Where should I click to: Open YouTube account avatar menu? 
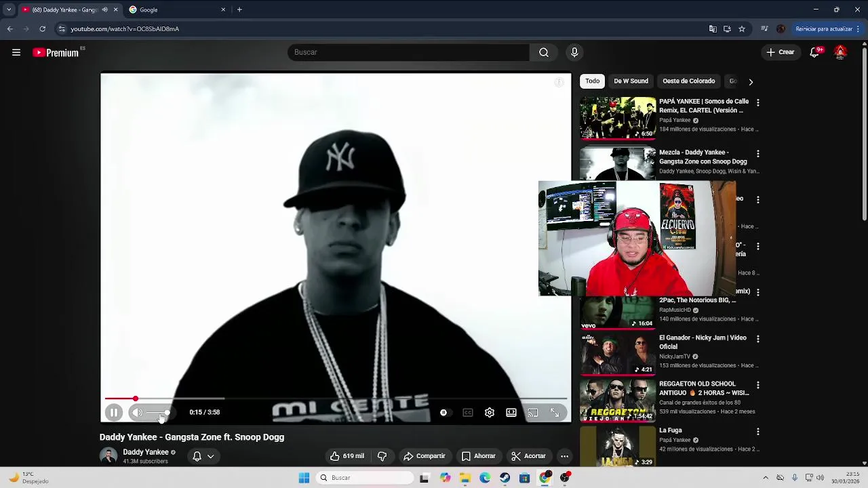[840, 52]
